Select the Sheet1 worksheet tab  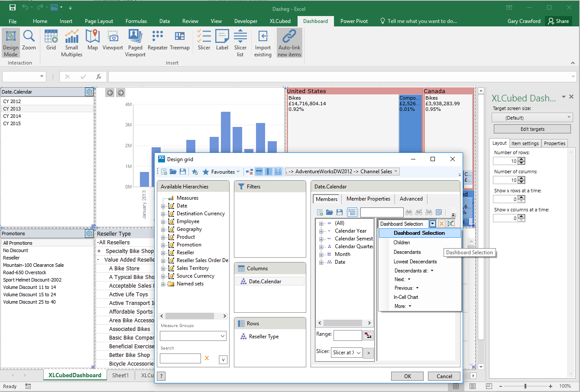pos(120,376)
